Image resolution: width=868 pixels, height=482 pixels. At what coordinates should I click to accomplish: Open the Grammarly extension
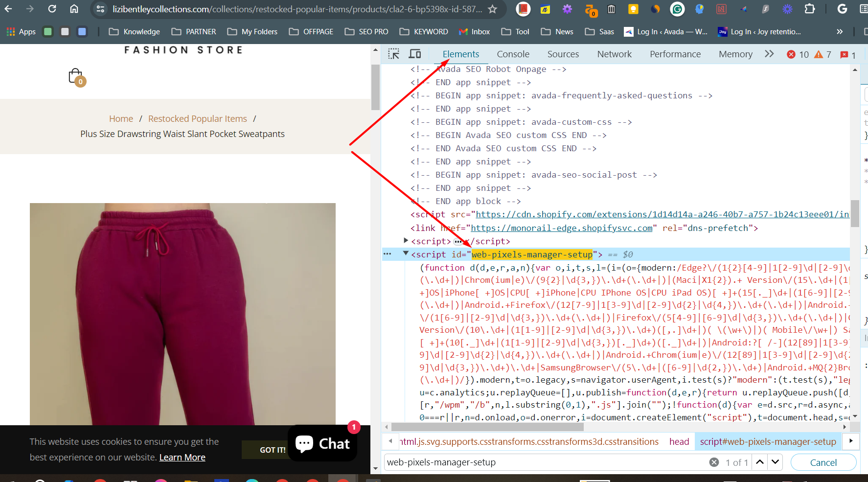click(x=677, y=9)
